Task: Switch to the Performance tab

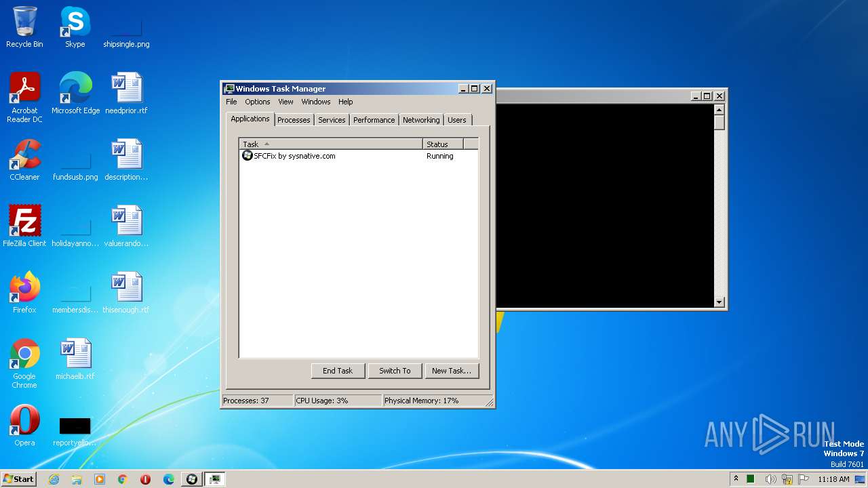Action: tap(374, 120)
